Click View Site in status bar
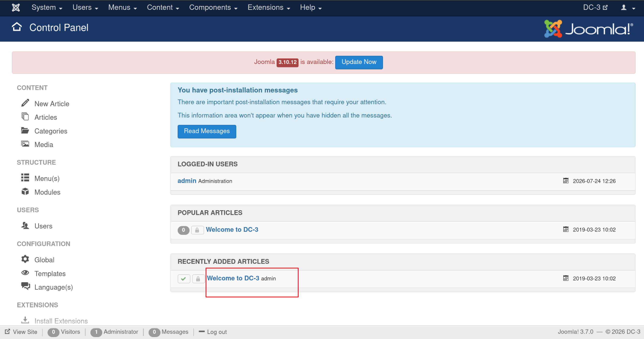The height and width of the screenshot is (339, 644). [x=25, y=332]
